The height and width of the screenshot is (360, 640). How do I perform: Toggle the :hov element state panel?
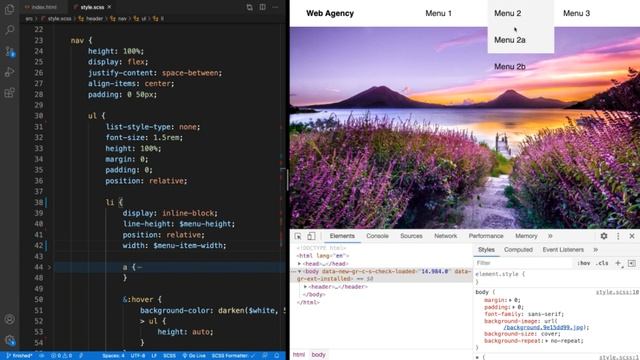pos(584,263)
